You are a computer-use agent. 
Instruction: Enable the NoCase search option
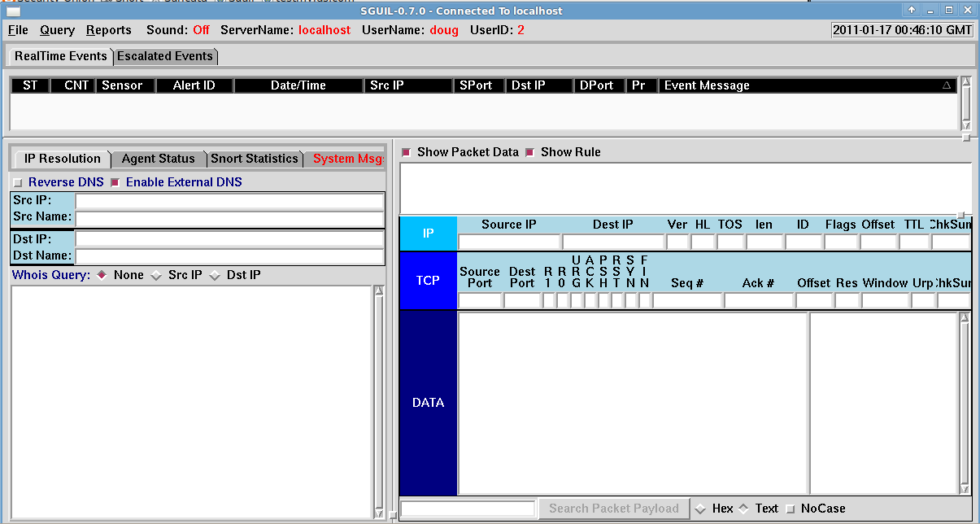(x=790, y=508)
